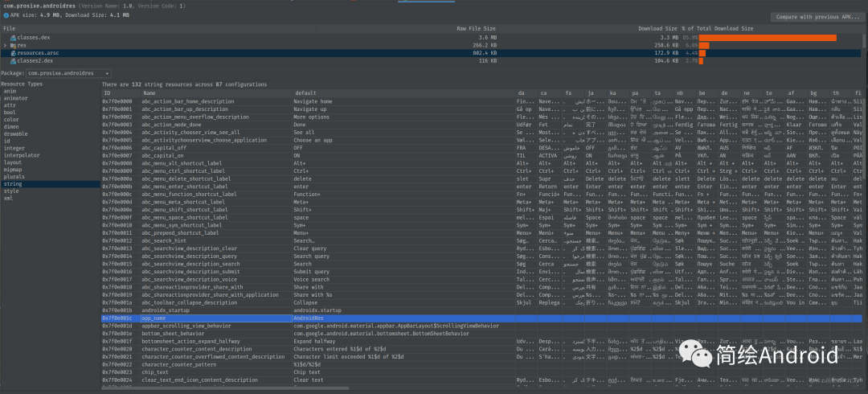Click the Download Size column header
The image size is (868, 394).
point(657,28)
